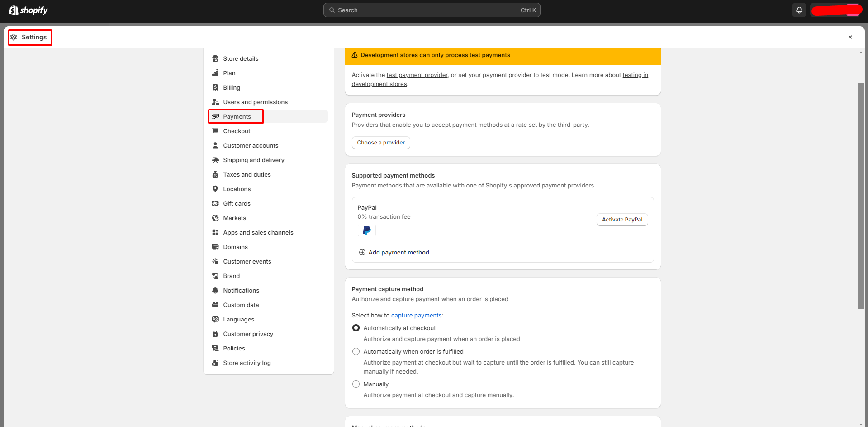Click 'Payment providers' heading

(379, 115)
